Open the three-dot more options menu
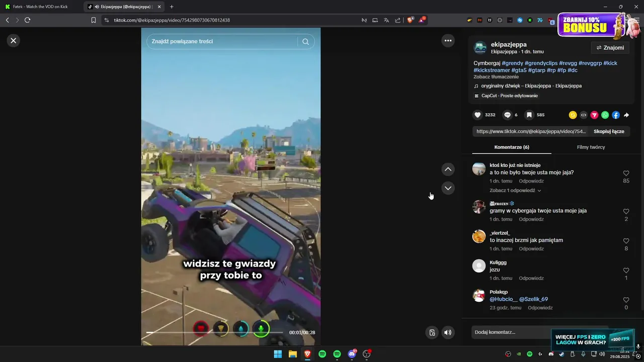This screenshot has width=644, height=362. pyautogui.click(x=448, y=41)
